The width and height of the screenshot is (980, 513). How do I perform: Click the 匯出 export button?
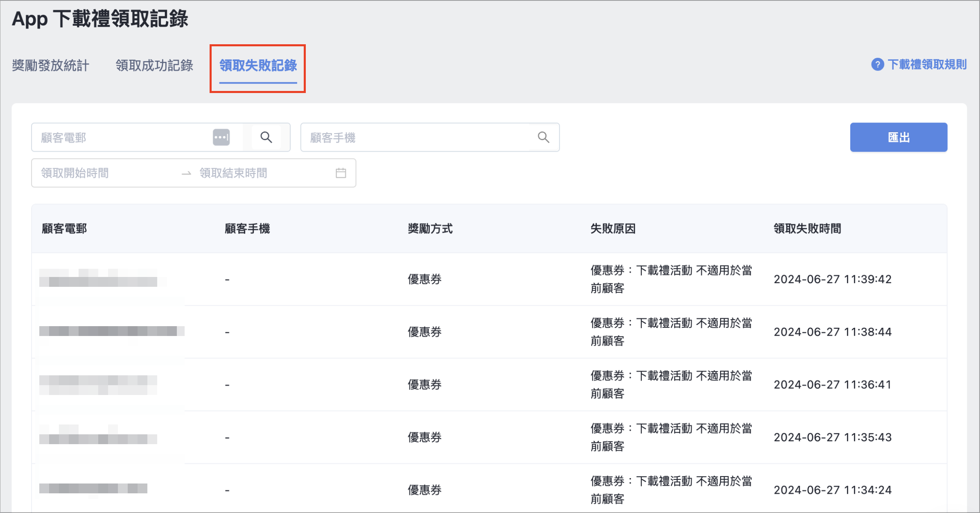899,137
